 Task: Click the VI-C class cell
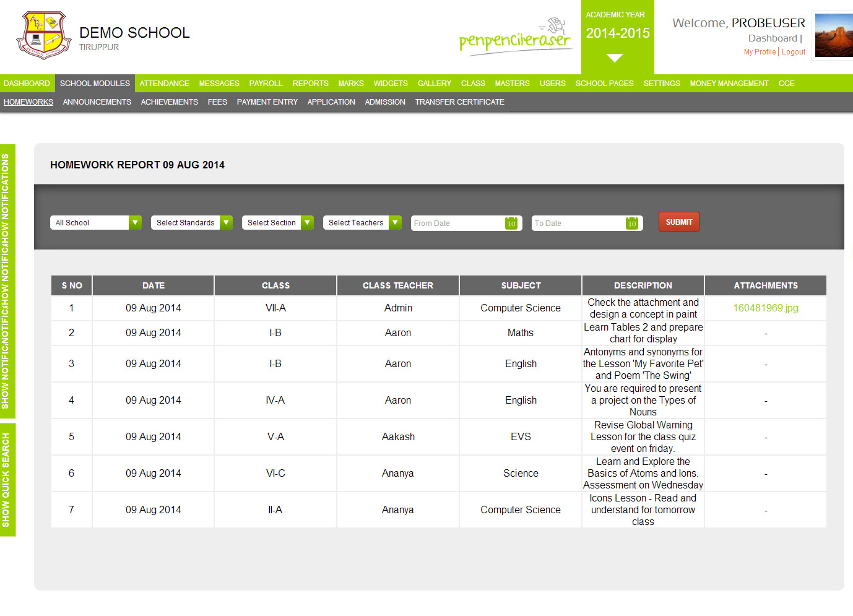point(275,473)
